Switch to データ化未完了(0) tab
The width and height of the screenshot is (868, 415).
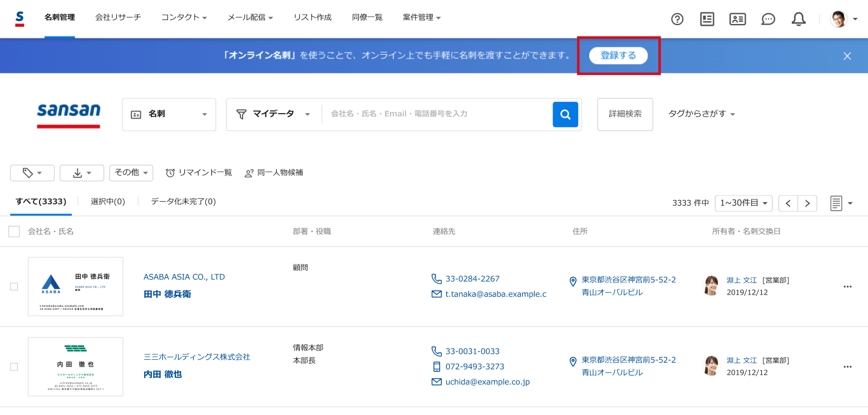(x=184, y=202)
